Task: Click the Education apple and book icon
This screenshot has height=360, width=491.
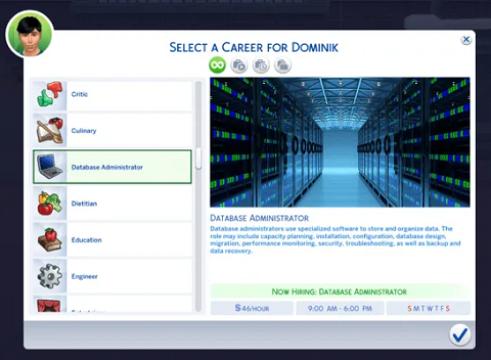Action: point(50,240)
